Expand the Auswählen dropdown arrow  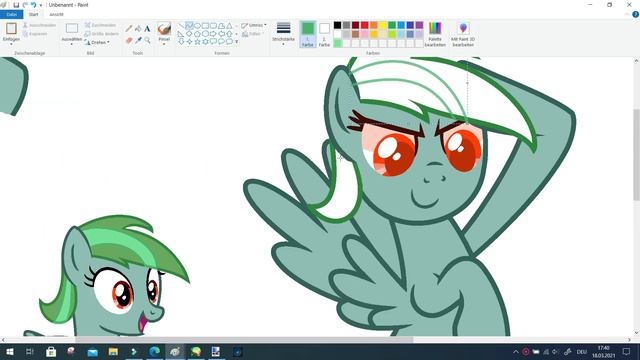(x=72, y=44)
